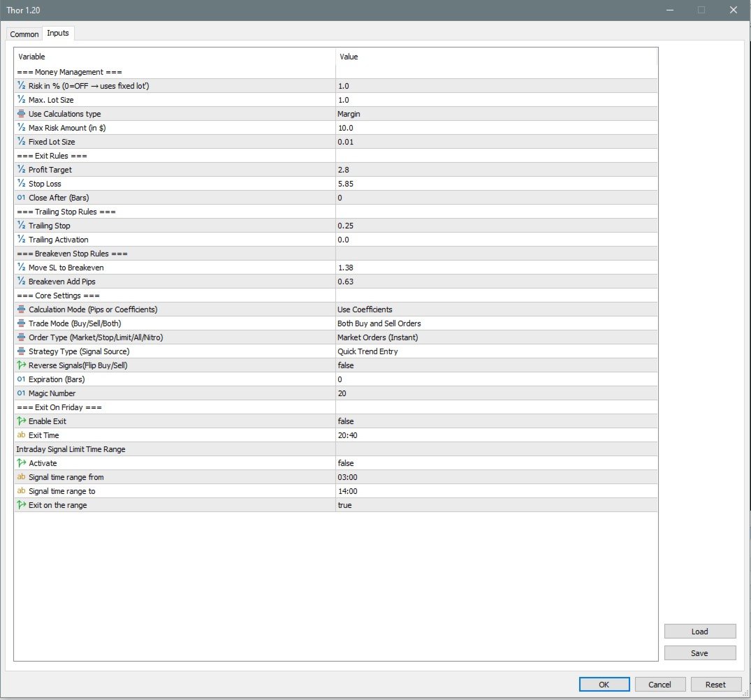Open the Order Type Market Orders dropdown

(x=497, y=337)
